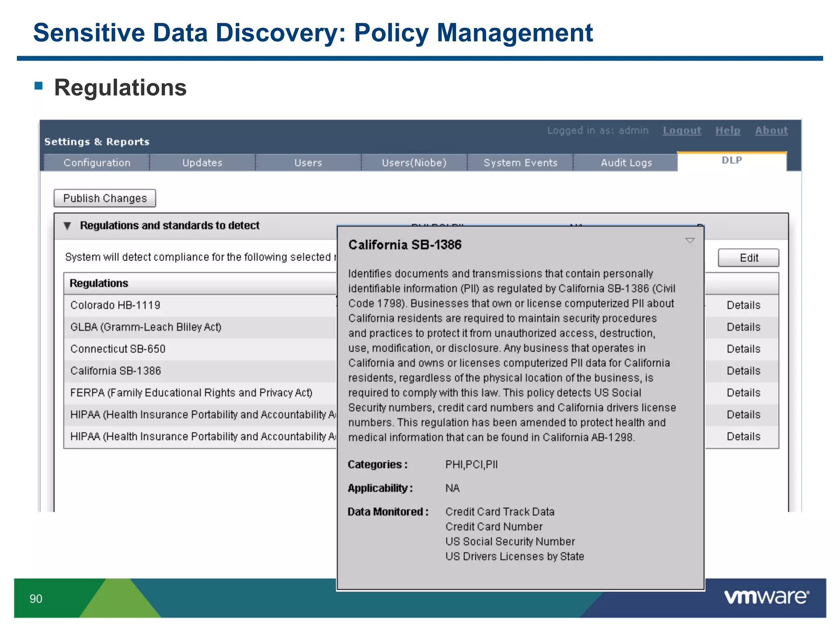
Task: Open the Users tab
Action: (308, 163)
